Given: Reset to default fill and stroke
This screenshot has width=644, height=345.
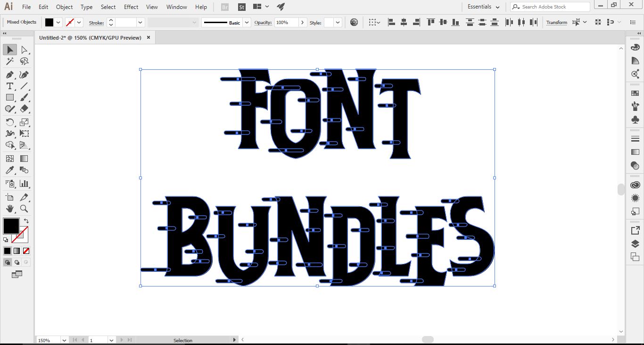Looking at the screenshot, I should pos(6,240).
